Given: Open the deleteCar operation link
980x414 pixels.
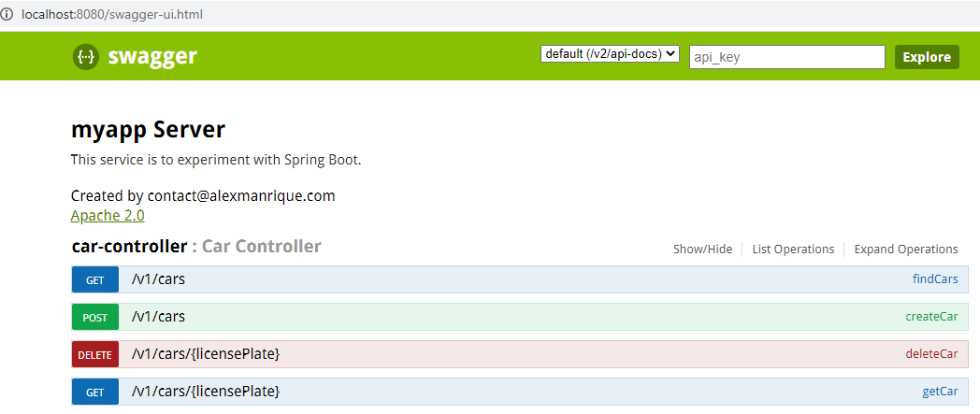Looking at the screenshot, I should [x=932, y=354].
